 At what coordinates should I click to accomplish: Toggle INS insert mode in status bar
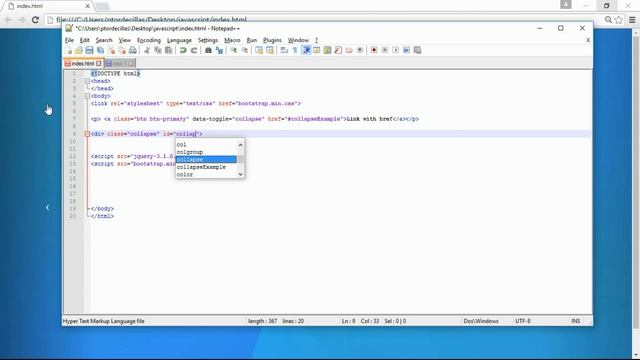tap(576, 321)
